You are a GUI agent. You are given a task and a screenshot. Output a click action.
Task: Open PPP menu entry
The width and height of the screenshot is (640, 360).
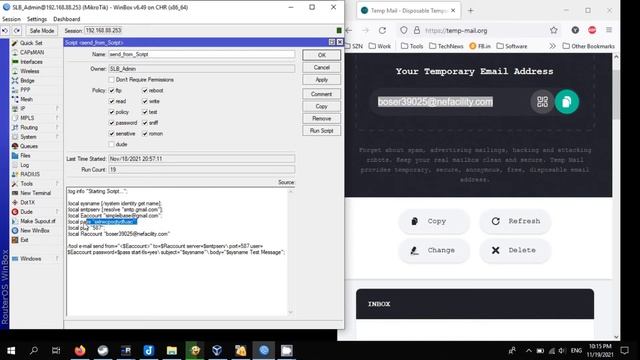[x=25, y=90]
